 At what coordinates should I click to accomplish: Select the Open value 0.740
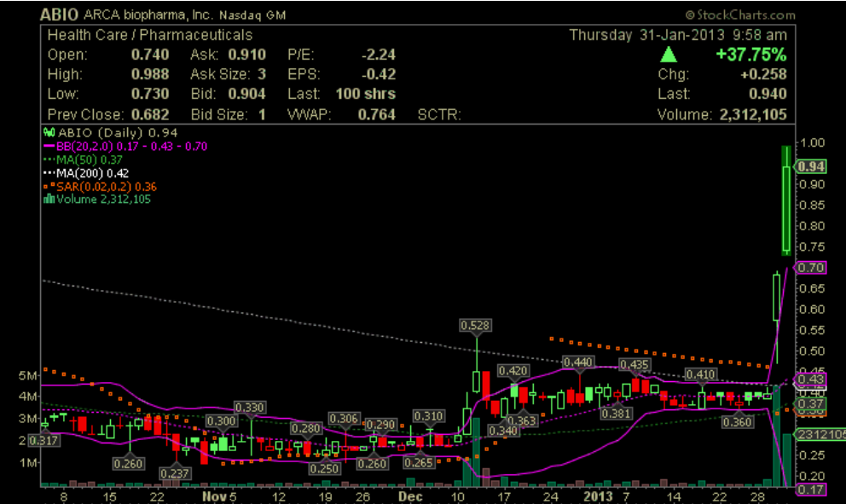click(x=150, y=55)
